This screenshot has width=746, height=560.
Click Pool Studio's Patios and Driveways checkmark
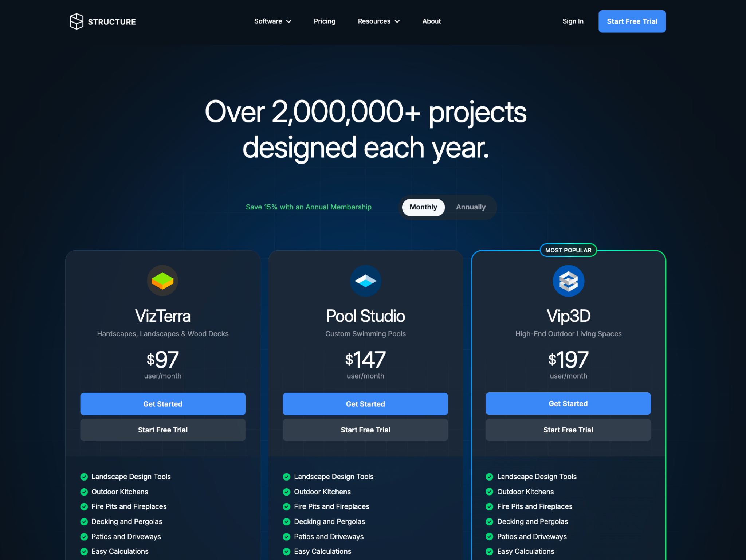(x=287, y=536)
